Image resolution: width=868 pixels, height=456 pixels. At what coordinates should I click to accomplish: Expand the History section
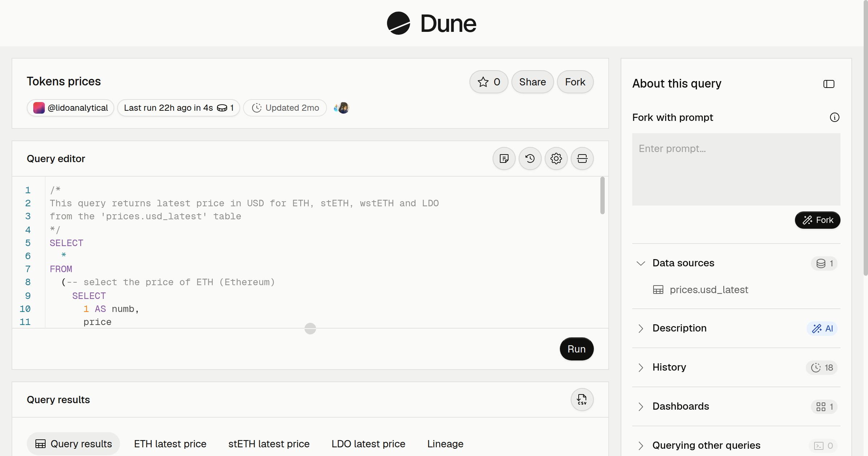pos(641,367)
